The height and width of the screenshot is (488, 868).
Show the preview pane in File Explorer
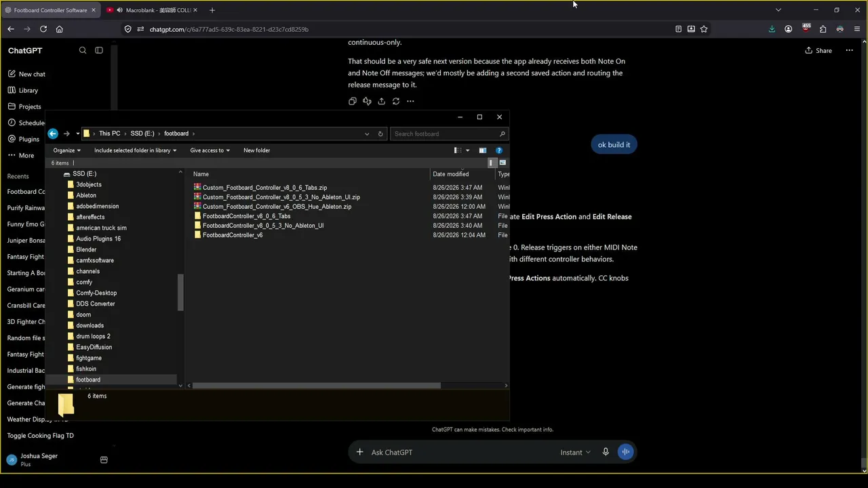[x=483, y=150]
